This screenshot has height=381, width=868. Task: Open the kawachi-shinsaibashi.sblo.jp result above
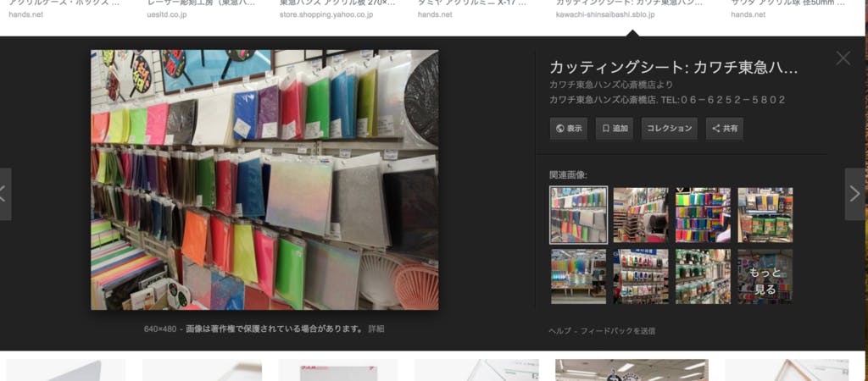coord(605,14)
